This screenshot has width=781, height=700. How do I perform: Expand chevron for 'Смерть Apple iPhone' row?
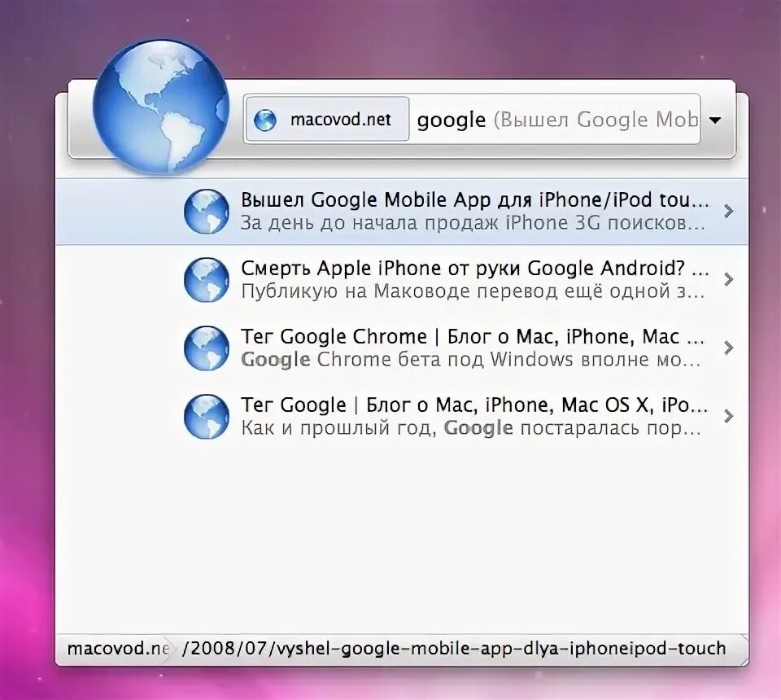tap(729, 279)
